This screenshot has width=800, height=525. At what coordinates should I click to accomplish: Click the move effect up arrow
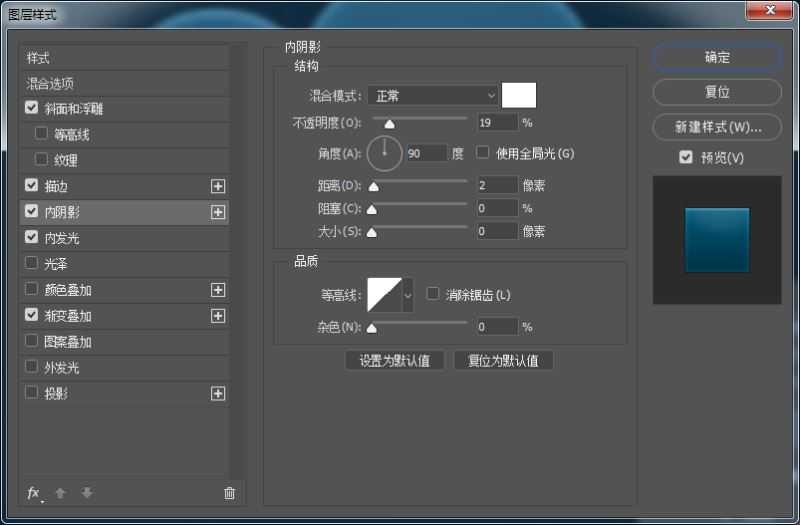click(x=61, y=493)
